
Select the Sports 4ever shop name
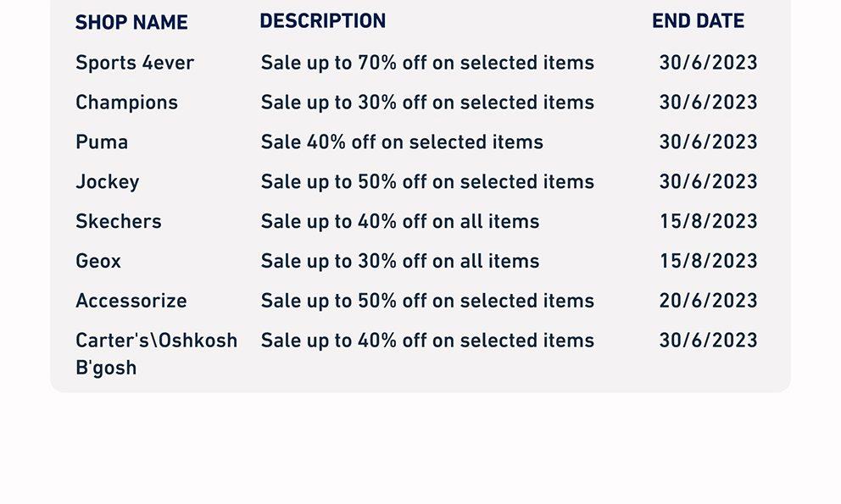coord(135,63)
